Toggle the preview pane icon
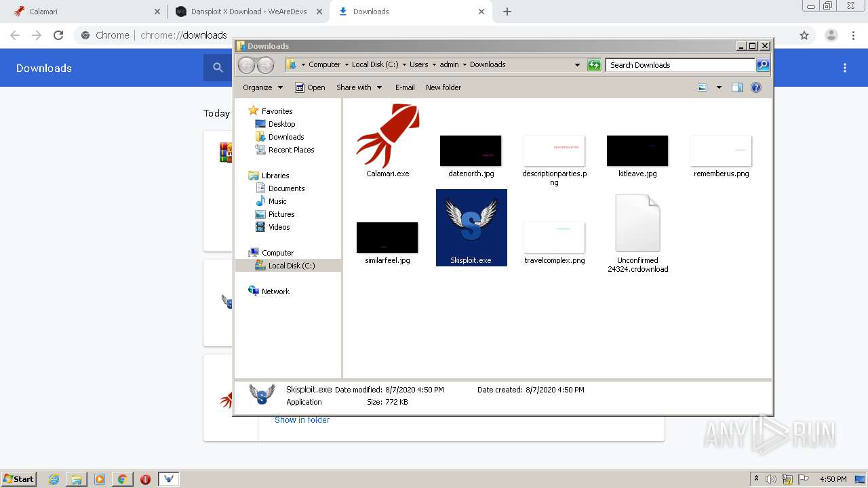Image resolution: width=868 pixels, height=488 pixels. click(737, 87)
